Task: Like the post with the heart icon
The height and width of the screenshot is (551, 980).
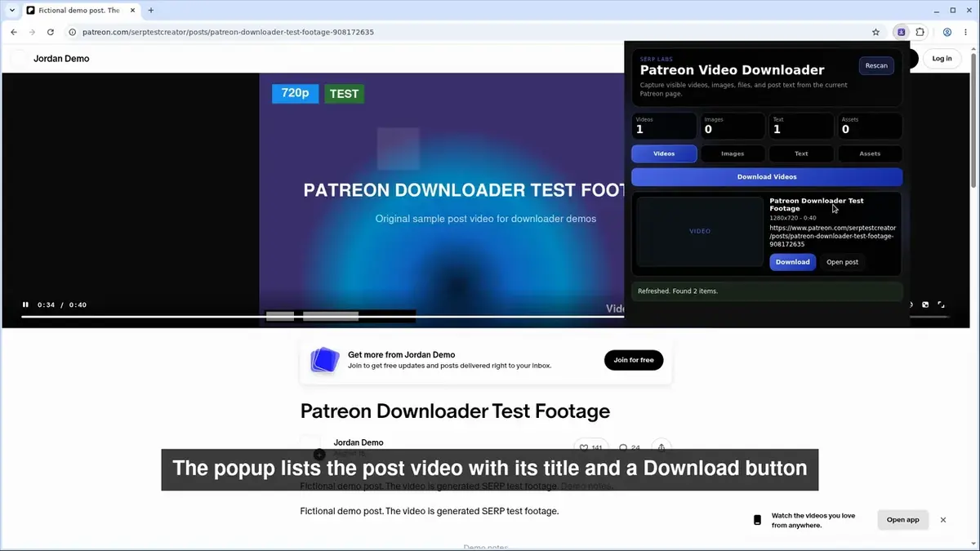Action: [584, 447]
